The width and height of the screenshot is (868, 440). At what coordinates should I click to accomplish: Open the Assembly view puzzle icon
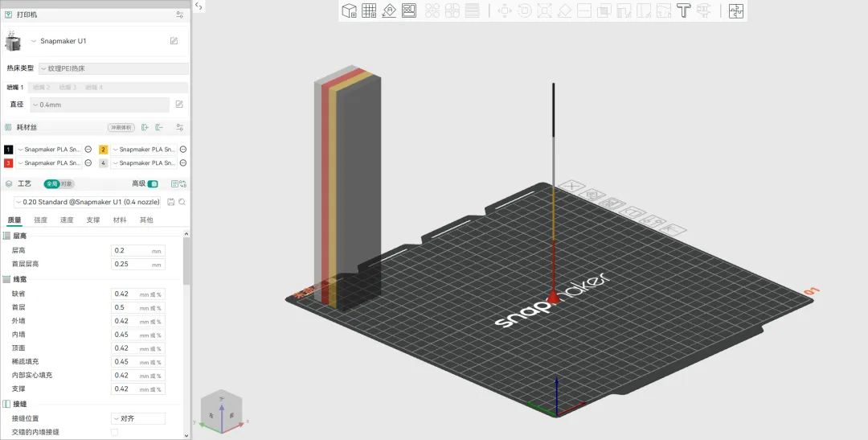735,10
